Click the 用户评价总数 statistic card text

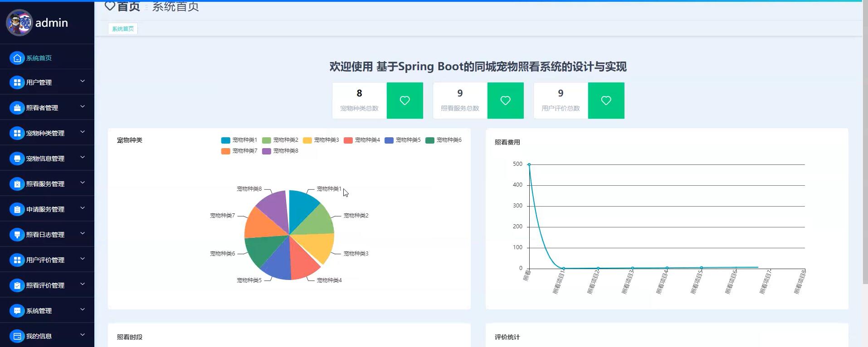pos(561,108)
